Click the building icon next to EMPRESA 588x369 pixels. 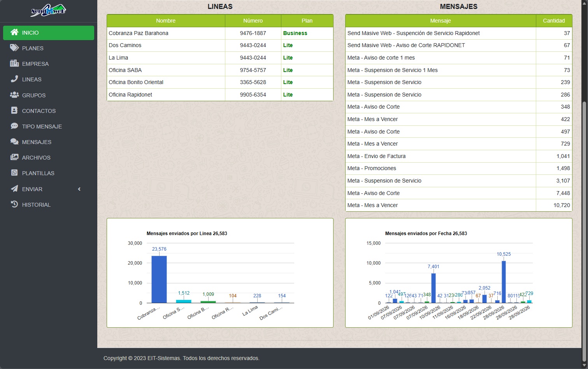pyautogui.click(x=14, y=63)
